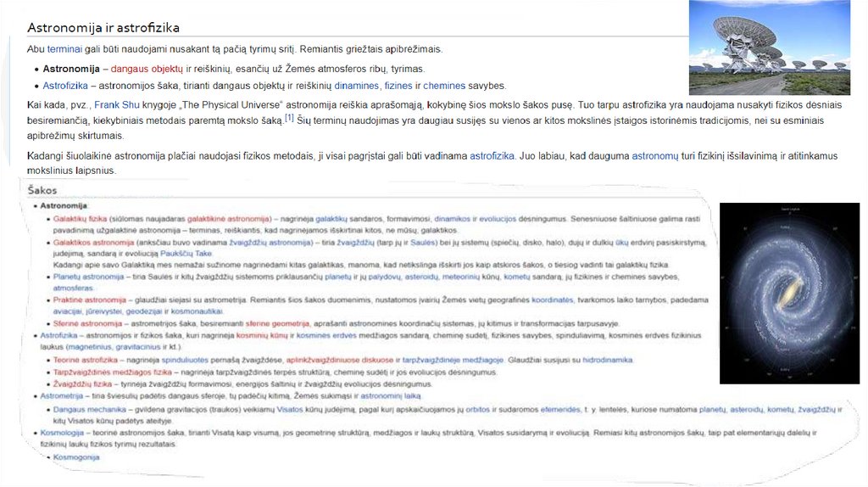Click the 'palydovų' link
Viewport: 868px width, 487px height.
(x=384, y=277)
